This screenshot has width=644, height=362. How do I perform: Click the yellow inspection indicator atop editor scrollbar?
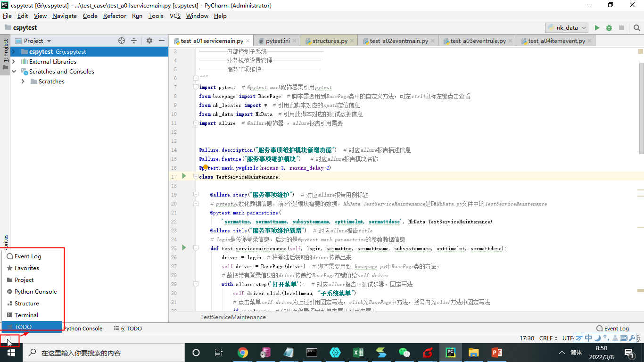coord(641,50)
